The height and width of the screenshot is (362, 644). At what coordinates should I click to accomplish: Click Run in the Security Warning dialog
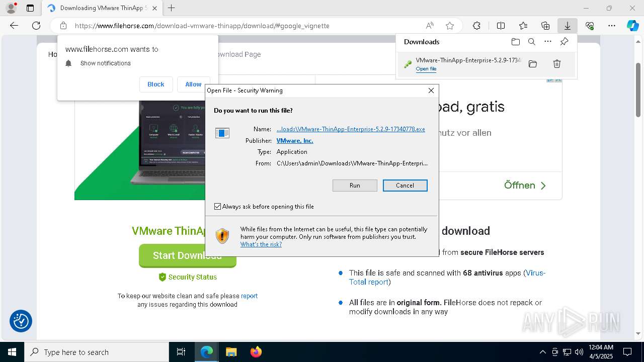[x=355, y=186]
